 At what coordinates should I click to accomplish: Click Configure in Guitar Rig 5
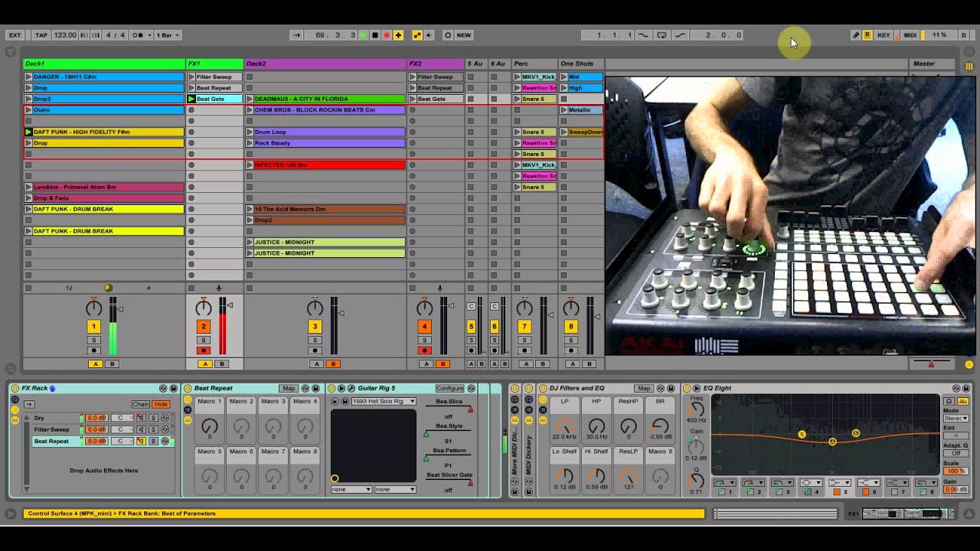point(450,389)
